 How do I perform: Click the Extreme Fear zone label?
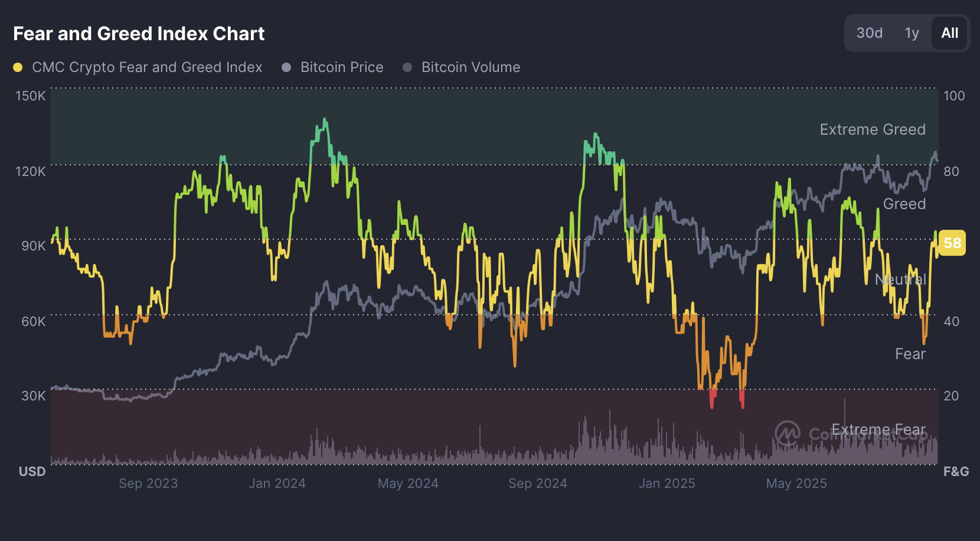click(x=878, y=429)
